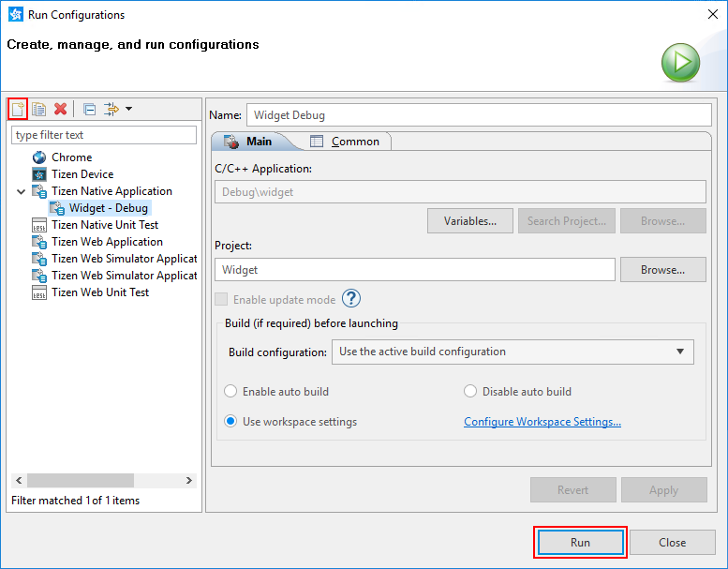Select the Tizen Device entry

tap(82, 174)
